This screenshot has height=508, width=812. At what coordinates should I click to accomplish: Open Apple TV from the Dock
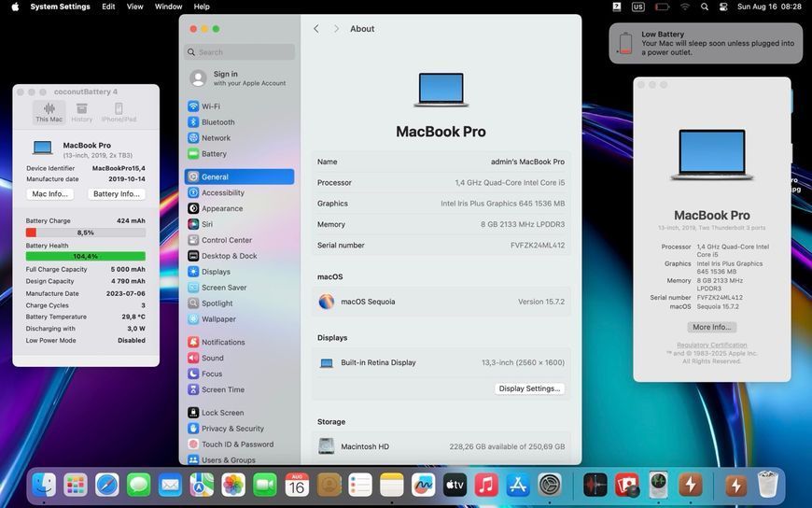tap(455, 486)
